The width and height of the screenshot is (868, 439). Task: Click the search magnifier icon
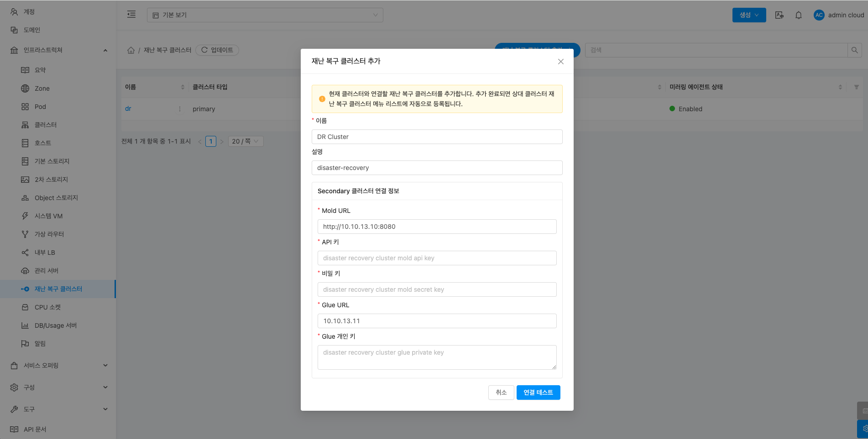coord(854,50)
